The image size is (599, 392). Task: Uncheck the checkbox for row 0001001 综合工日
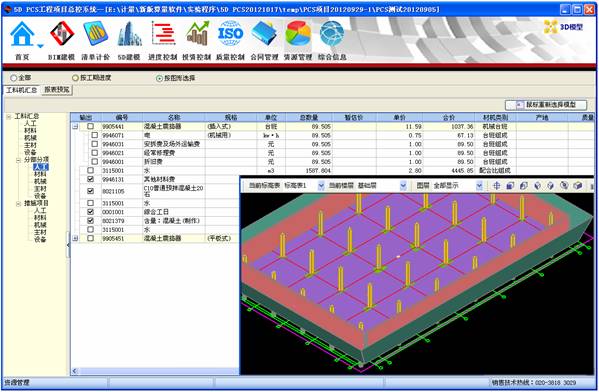click(91, 212)
